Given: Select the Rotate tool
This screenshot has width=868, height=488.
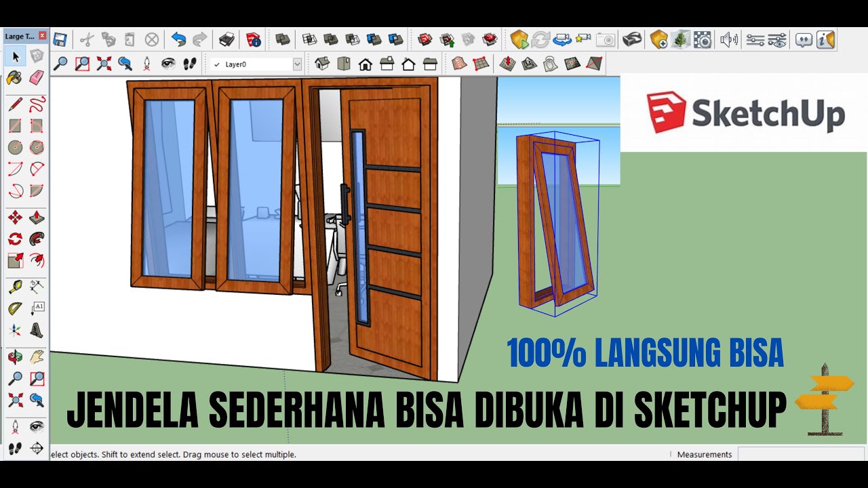Looking at the screenshot, I should point(15,239).
